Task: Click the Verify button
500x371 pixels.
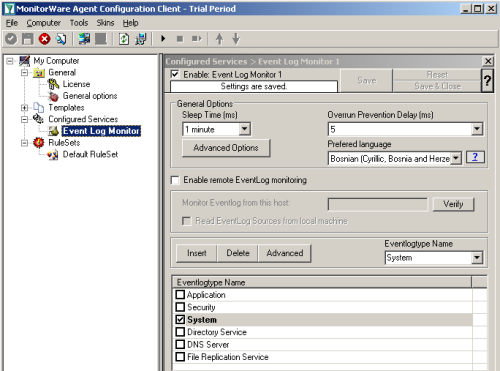Action: 453,204
